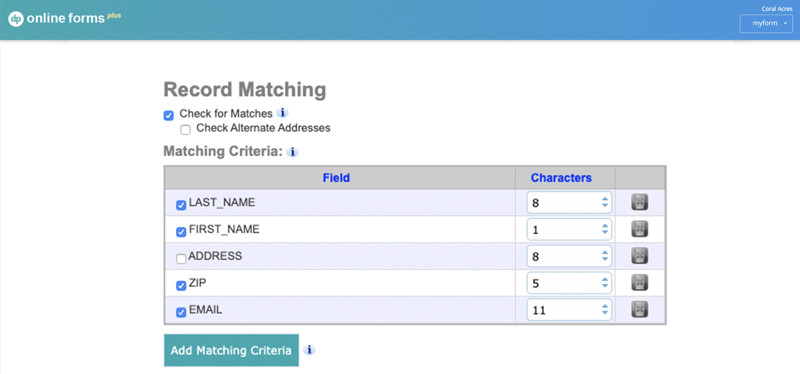This screenshot has width=800, height=374.
Task: Uncheck the EMAIL field checkbox
Action: coord(181,313)
